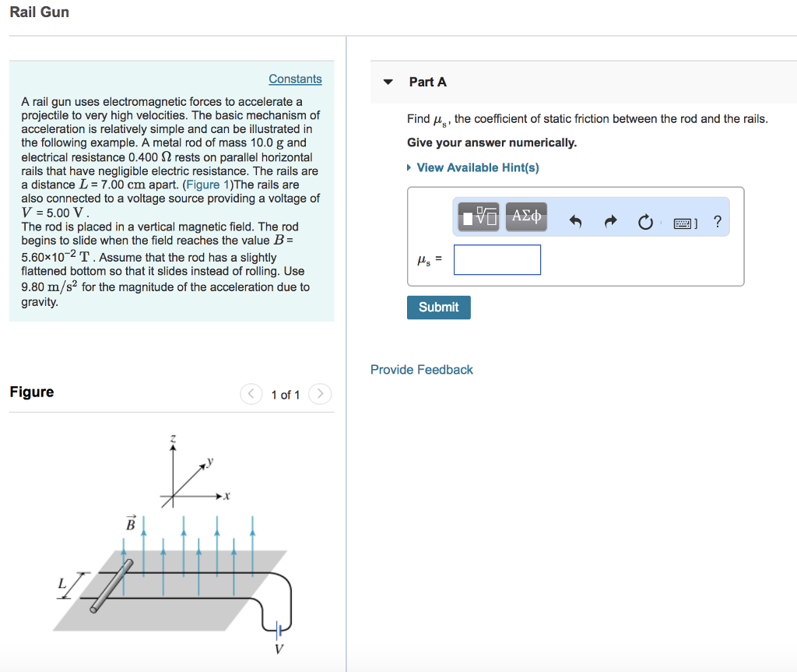Open the math templates palette
Image resolution: width=797 pixels, height=672 pixels.
tap(478, 217)
